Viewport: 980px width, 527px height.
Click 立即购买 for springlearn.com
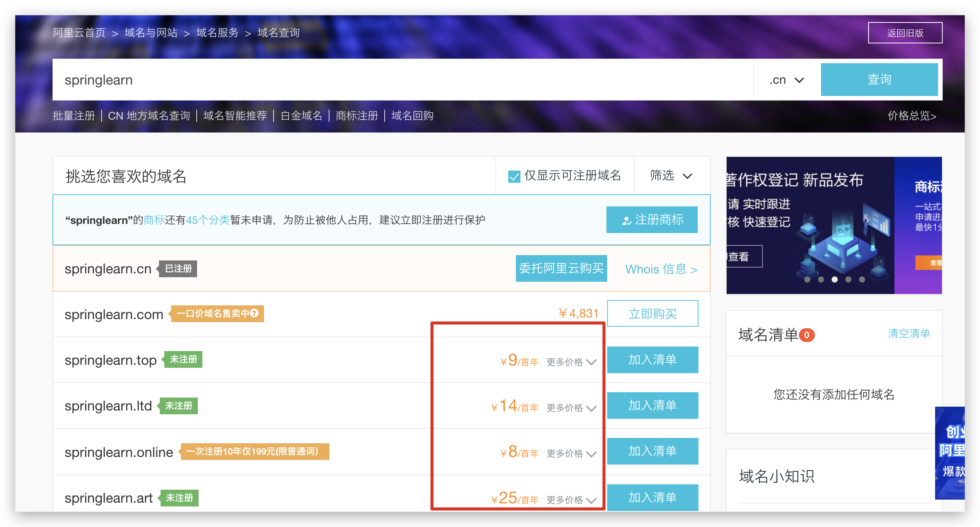(x=652, y=313)
